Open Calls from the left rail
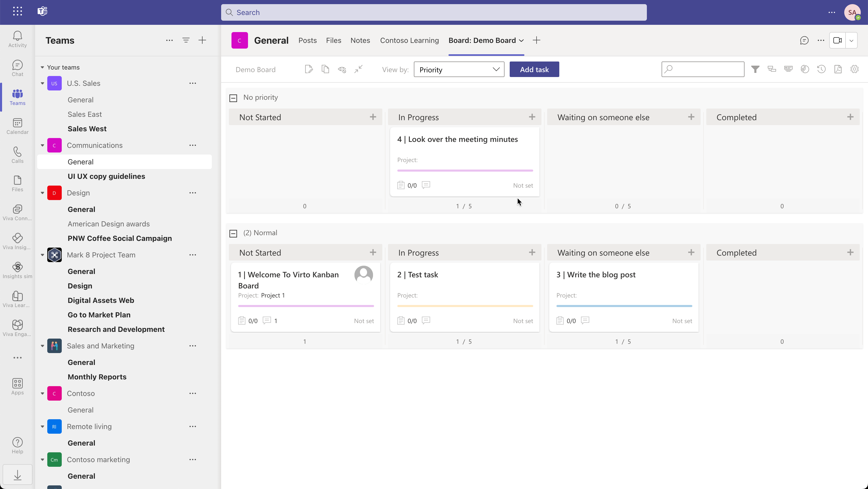This screenshot has width=868, height=489. 17,155
